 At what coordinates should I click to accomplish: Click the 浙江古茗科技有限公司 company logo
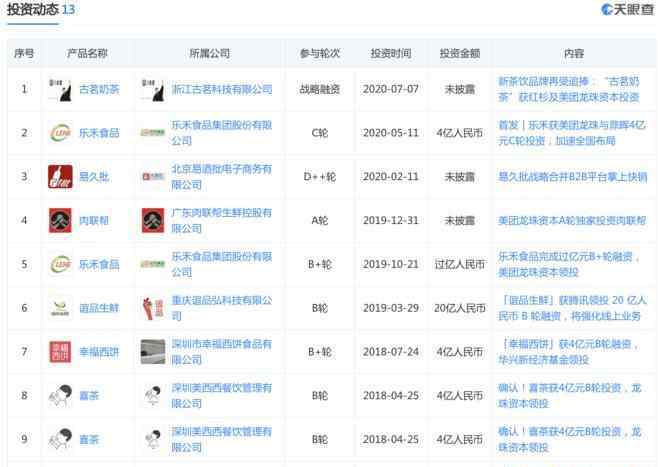click(x=153, y=89)
